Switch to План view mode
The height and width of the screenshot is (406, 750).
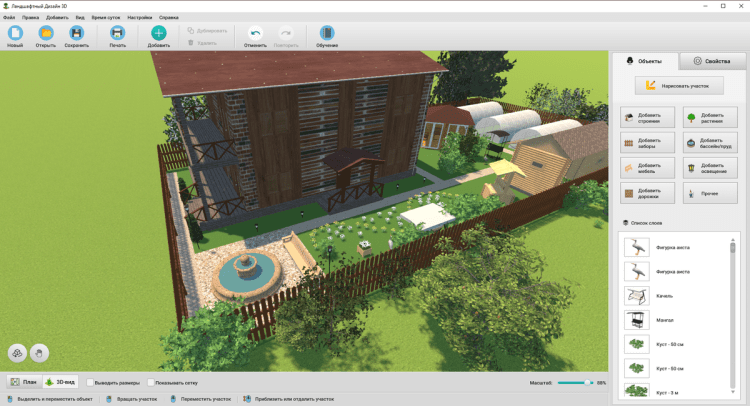coord(23,382)
